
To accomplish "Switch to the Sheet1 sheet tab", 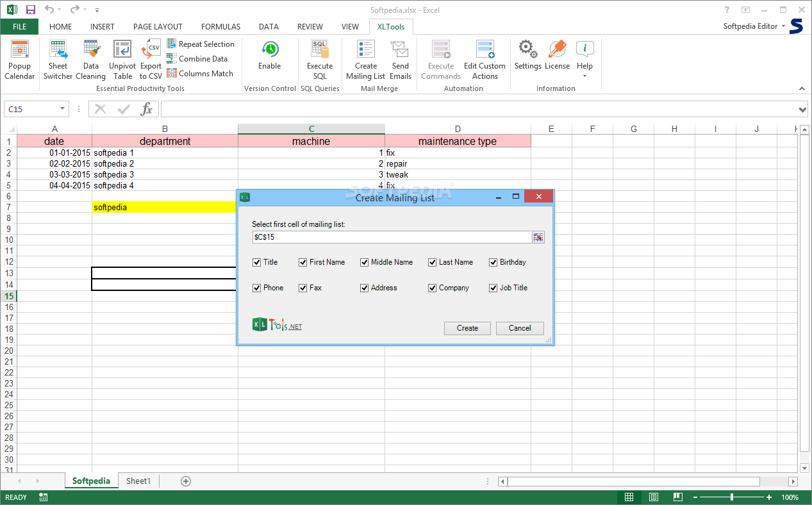I will (138, 481).
